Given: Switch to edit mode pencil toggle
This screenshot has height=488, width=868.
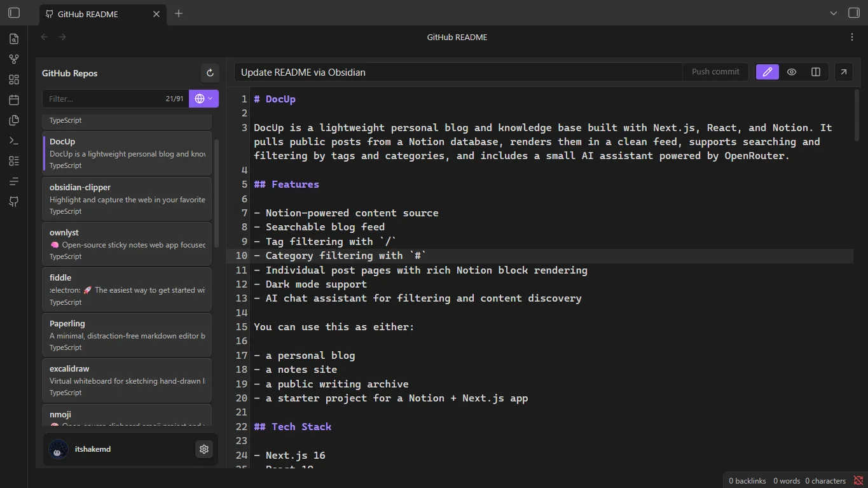Looking at the screenshot, I should (768, 72).
